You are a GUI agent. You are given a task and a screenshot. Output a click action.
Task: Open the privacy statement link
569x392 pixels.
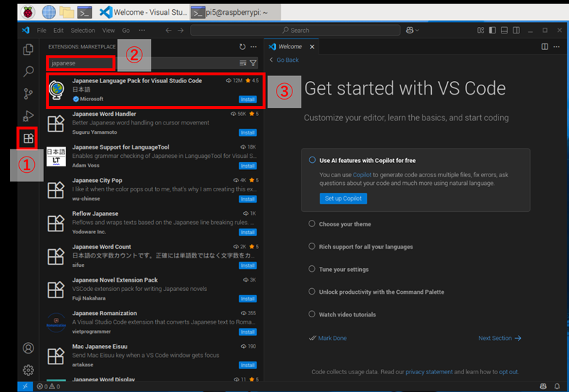click(x=429, y=371)
